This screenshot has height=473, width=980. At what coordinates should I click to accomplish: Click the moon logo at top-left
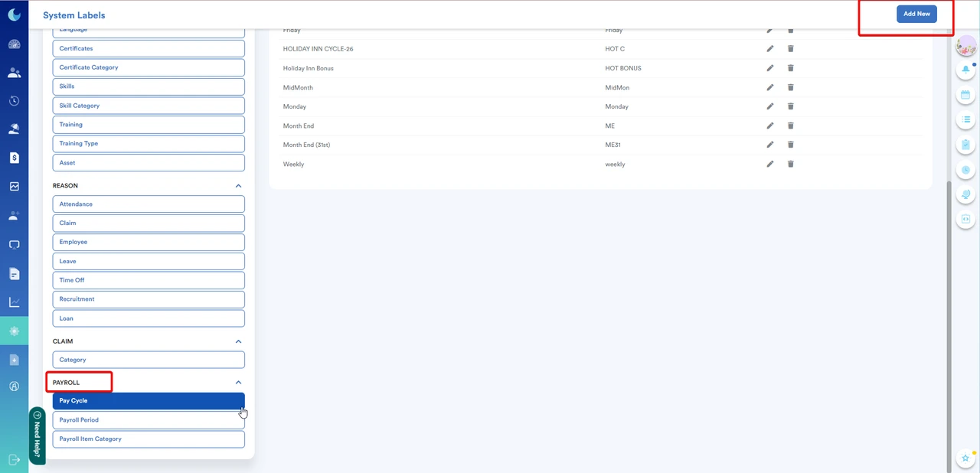pos(14,15)
